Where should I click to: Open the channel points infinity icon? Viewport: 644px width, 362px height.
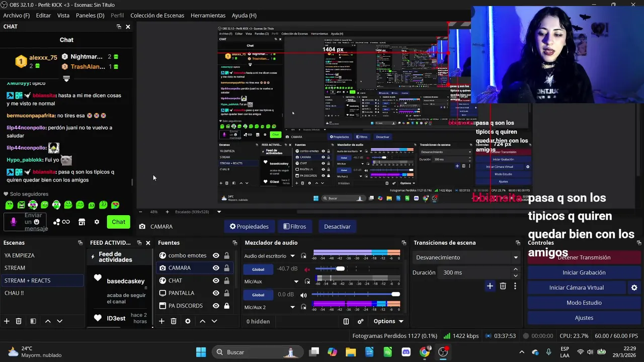tap(66, 222)
